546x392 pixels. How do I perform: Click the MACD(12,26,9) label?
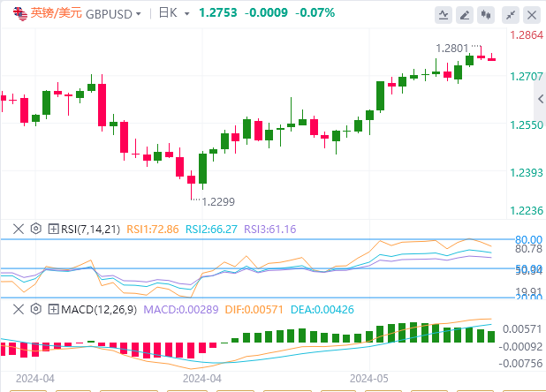click(x=99, y=310)
